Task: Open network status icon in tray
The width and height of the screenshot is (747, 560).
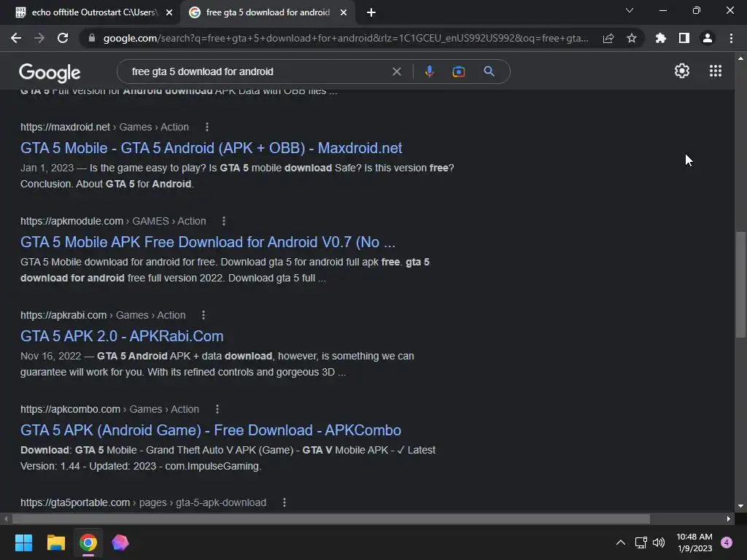Action: (x=640, y=542)
